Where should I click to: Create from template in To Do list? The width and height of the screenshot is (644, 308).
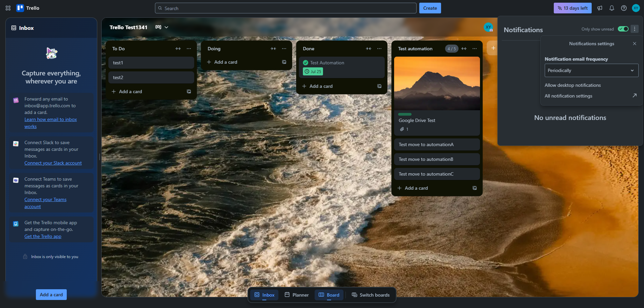189,91
